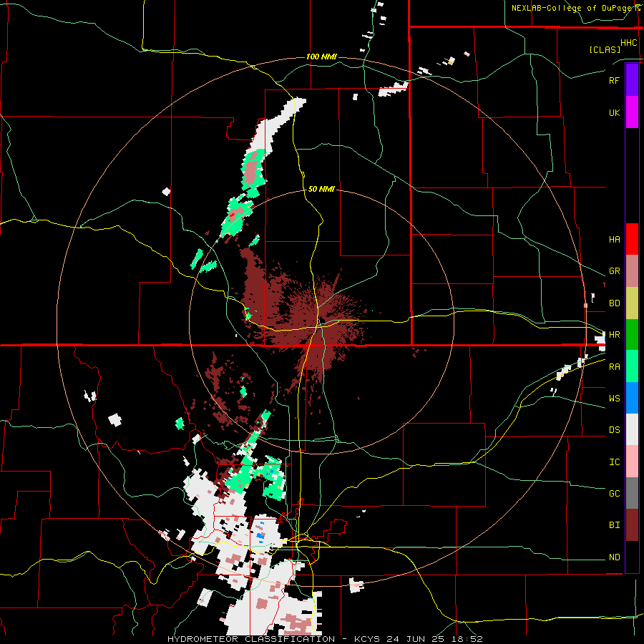Click the BD legend label
The height and width of the screenshot is (644, 644).
[x=614, y=303]
